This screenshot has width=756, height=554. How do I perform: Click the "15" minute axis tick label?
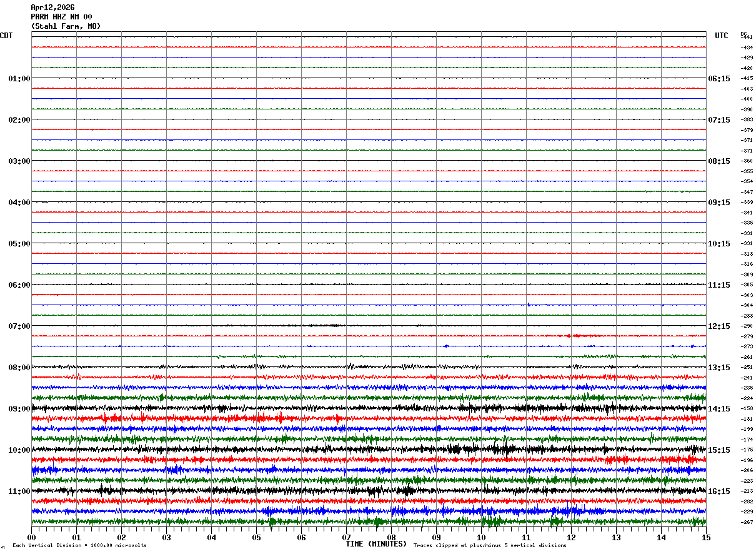(x=706, y=537)
